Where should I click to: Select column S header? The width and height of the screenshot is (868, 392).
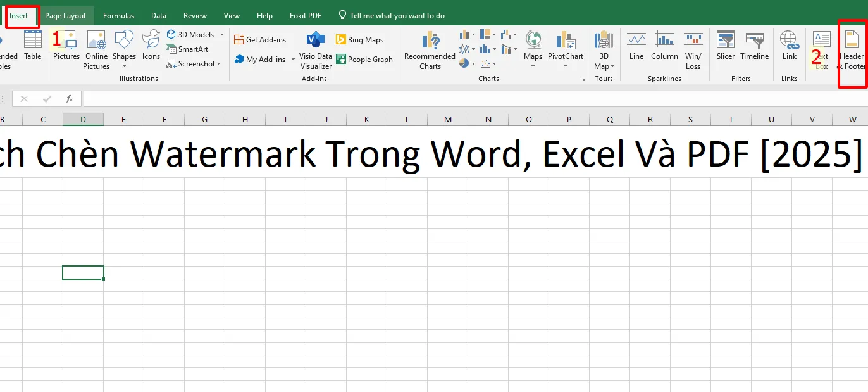click(690, 119)
